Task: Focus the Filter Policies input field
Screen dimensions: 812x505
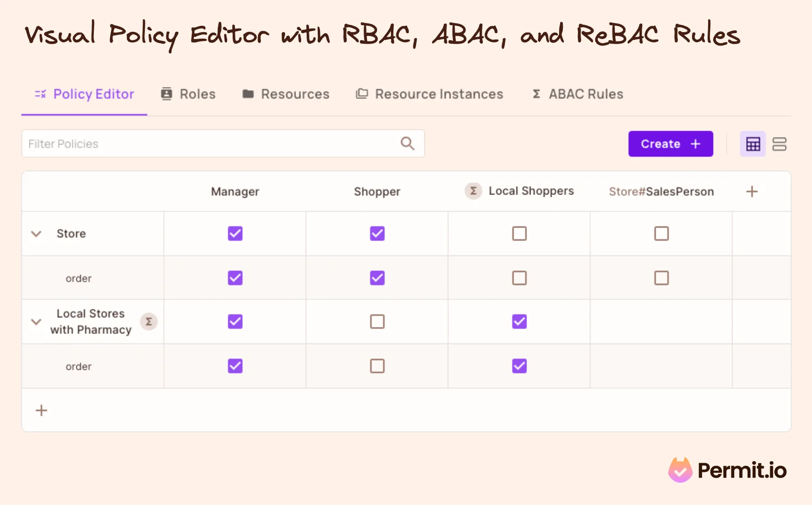Action: (x=207, y=144)
